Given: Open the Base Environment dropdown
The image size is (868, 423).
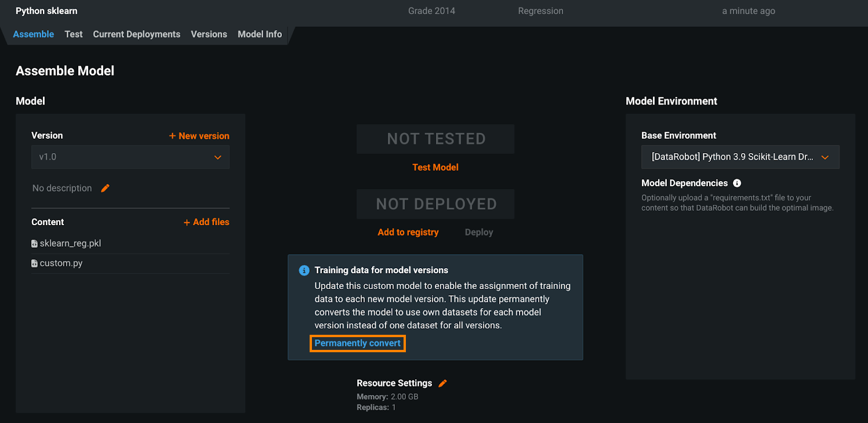Looking at the screenshot, I should [740, 157].
